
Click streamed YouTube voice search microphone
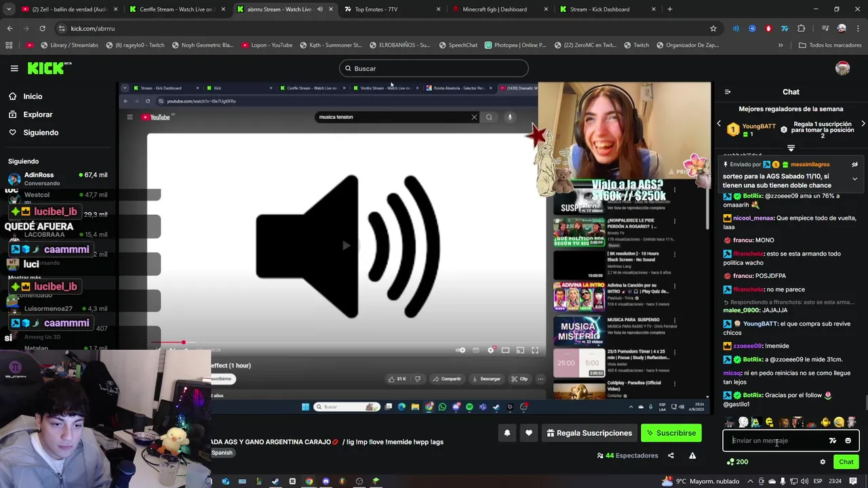pyautogui.click(x=510, y=117)
